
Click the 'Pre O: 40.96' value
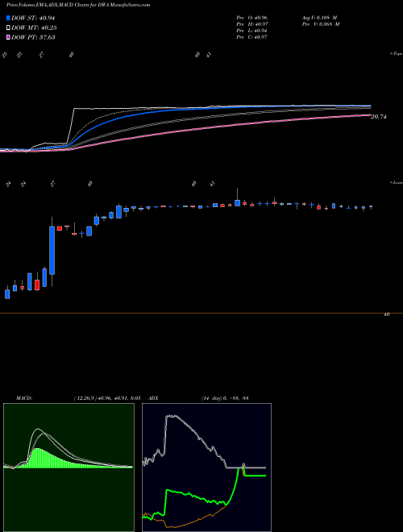click(252, 17)
